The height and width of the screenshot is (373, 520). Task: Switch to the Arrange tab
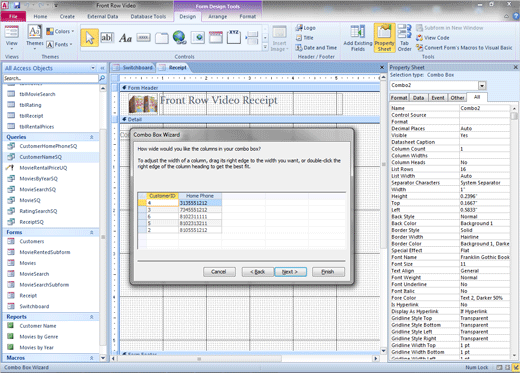218,16
